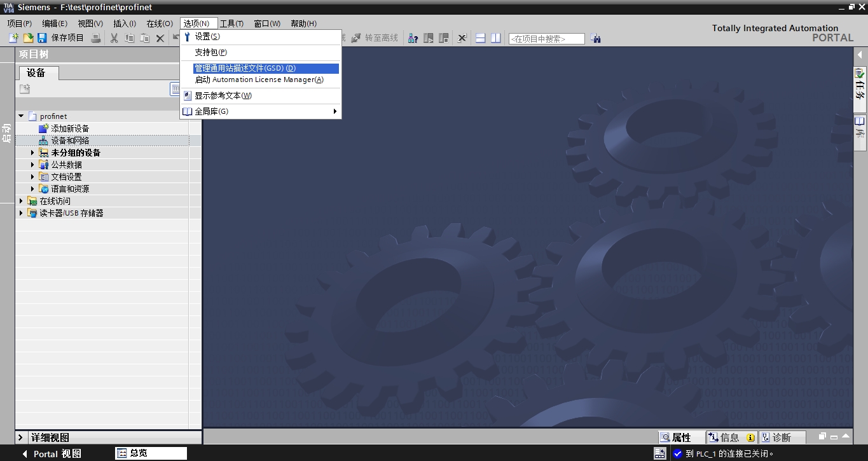The image size is (868, 461).
Task: Collapse the profinet project node
Action: (x=21, y=116)
